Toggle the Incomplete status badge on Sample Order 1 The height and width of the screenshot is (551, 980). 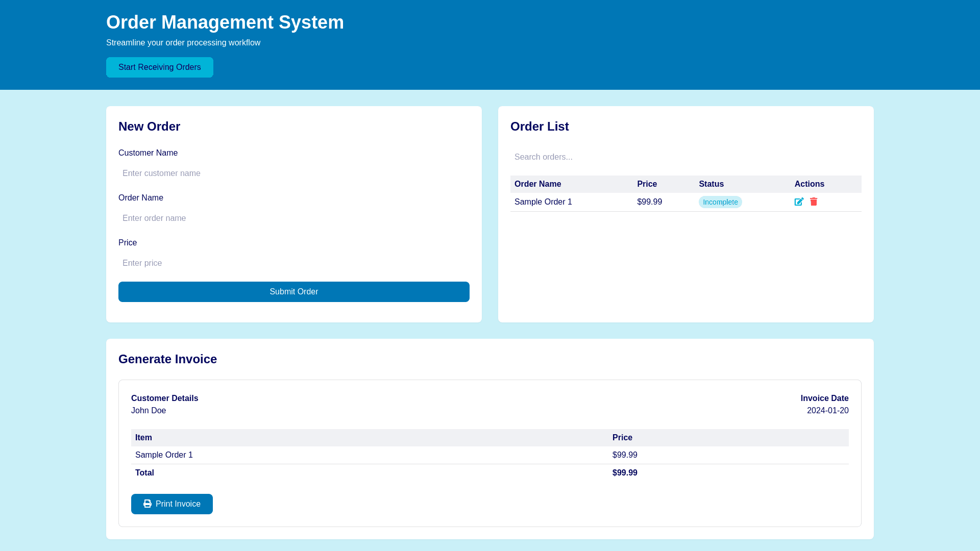[x=720, y=202]
